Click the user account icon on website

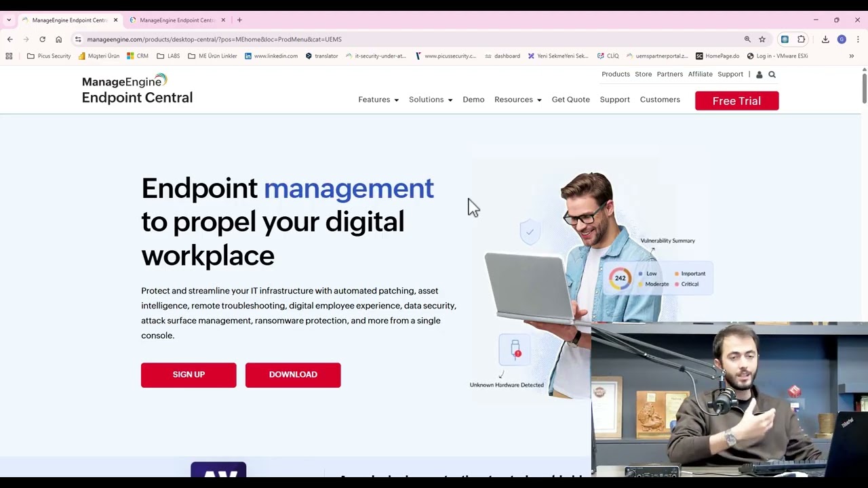click(x=759, y=75)
